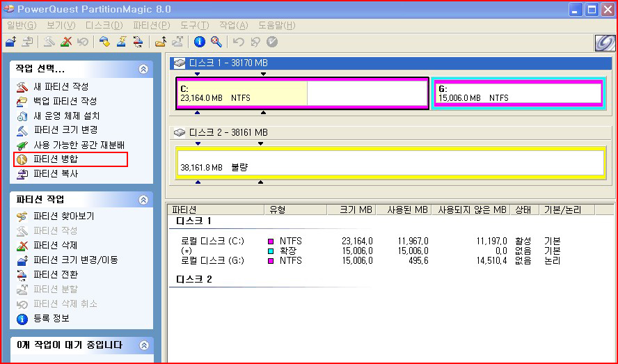
Task: Start the 파티션 병합 task
Action: pyautogui.click(x=56, y=159)
